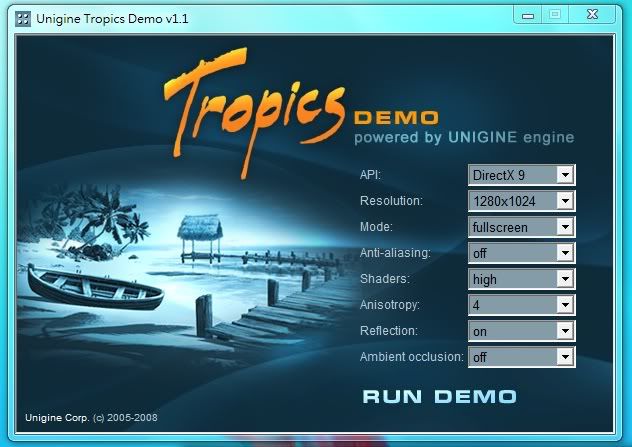
Task: Click the greyed-out maximize window button
Action: click(x=555, y=14)
